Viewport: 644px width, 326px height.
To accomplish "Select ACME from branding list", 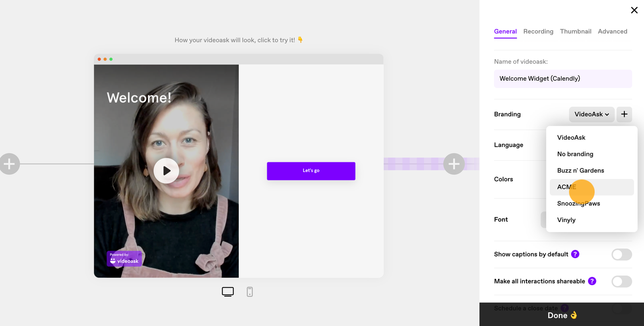I will (592, 187).
